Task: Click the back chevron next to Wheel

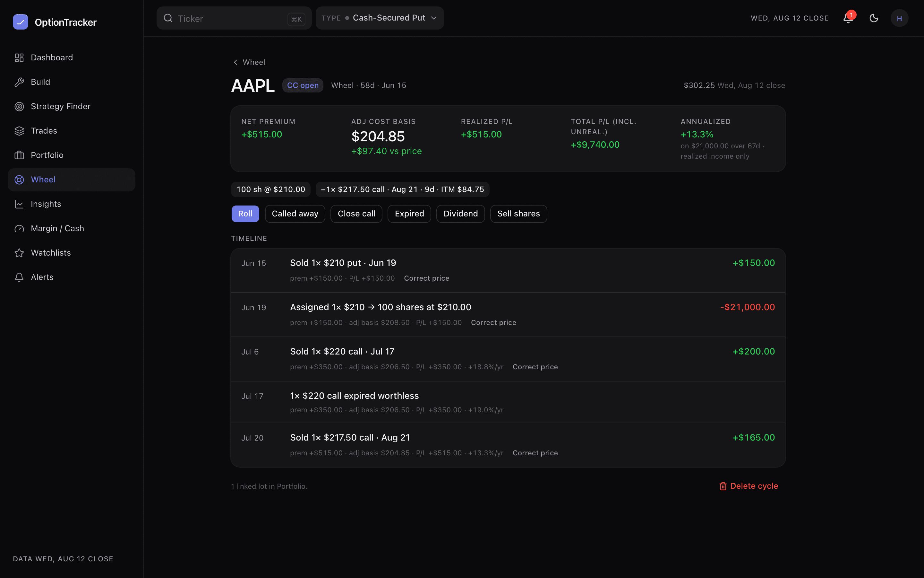Action: (x=235, y=62)
